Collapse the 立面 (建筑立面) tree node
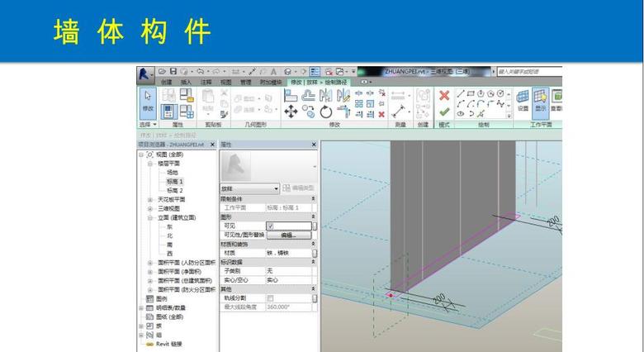Screen dimensions: 644x352 click(151, 217)
